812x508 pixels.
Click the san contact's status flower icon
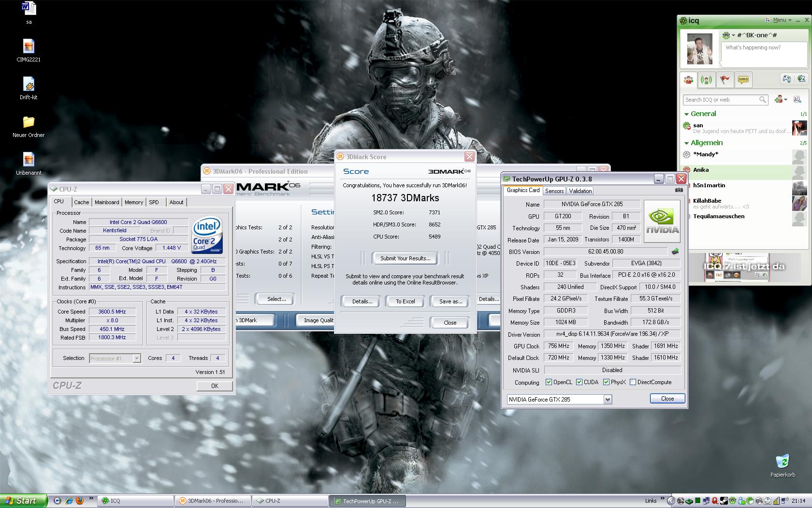pyautogui.click(x=686, y=126)
